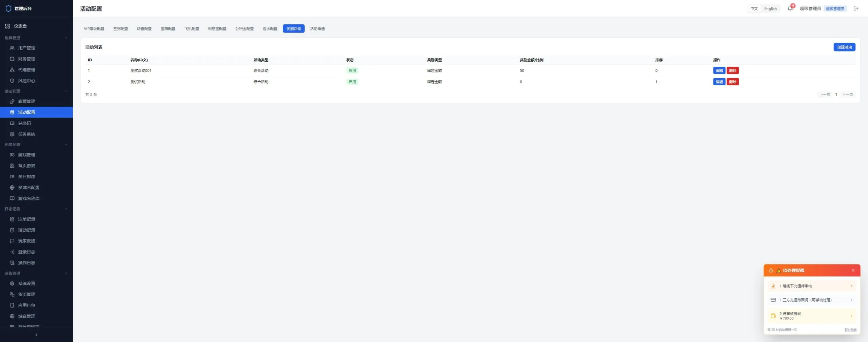Viewport: 868px width, 342px height.
Task: Open the 2 待审核提现 reminder
Action: (812, 316)
